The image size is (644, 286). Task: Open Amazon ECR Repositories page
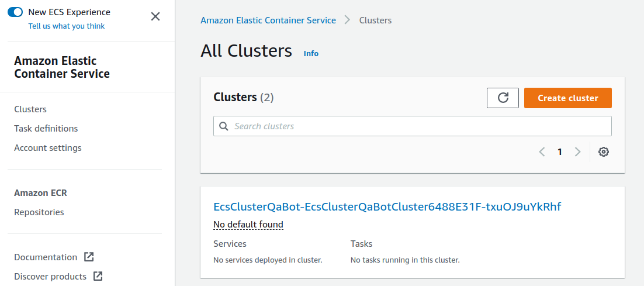pyautogui.click(x=39, y=212)
